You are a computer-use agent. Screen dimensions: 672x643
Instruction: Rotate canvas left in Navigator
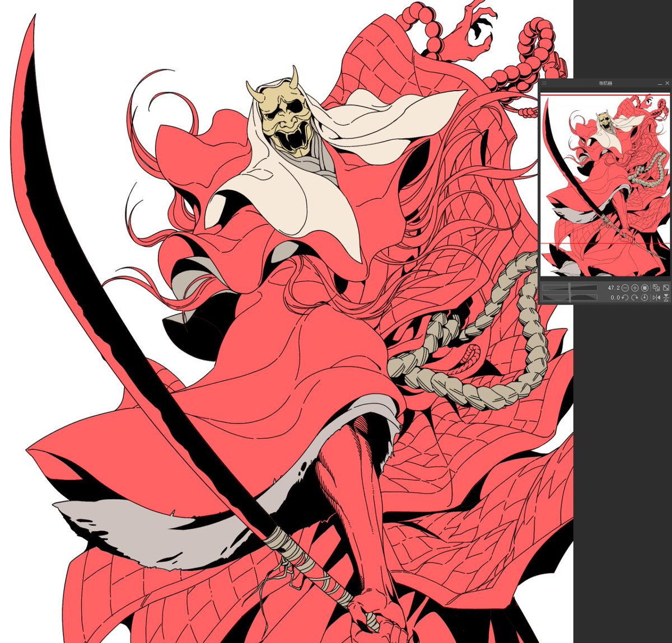[625, 297]
